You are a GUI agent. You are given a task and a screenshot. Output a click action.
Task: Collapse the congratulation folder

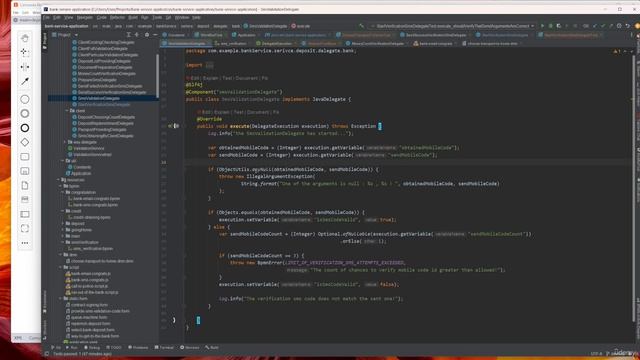[x=62, y=192]
